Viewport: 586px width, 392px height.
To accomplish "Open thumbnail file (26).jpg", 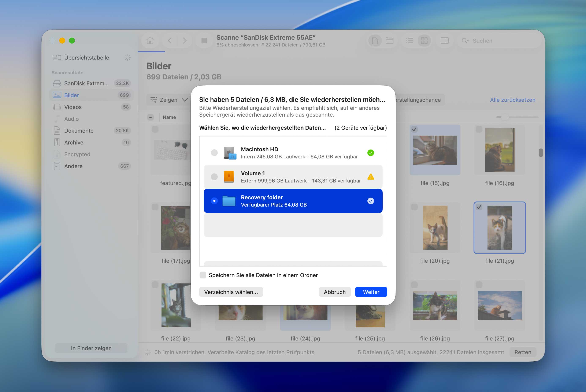I will (x=435, y=305).
